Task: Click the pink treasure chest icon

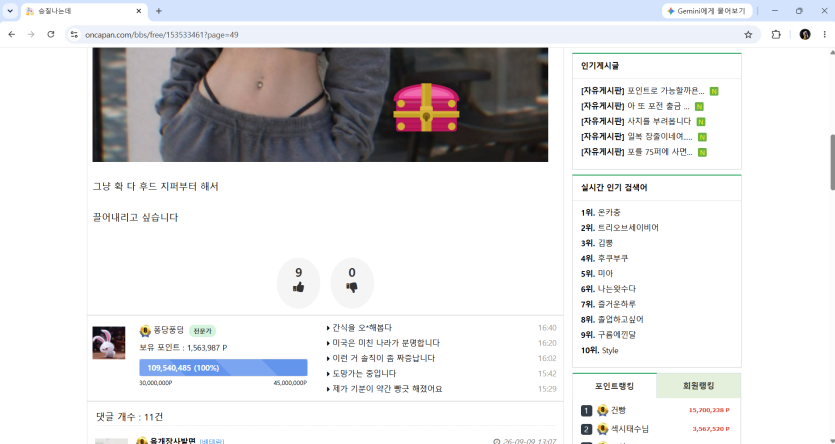Action: coord(426,107)
